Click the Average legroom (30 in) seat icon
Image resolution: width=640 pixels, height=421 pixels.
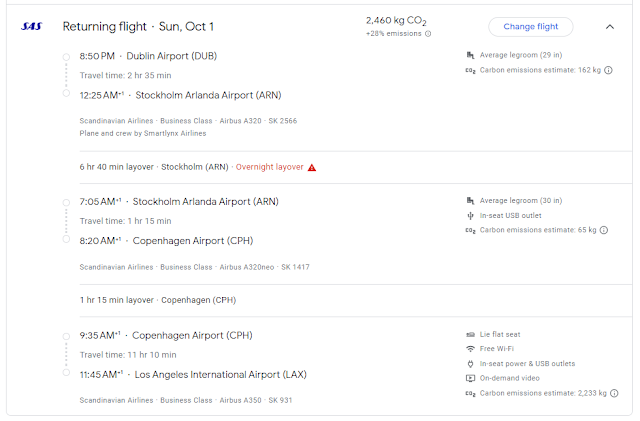click(471, 201)
